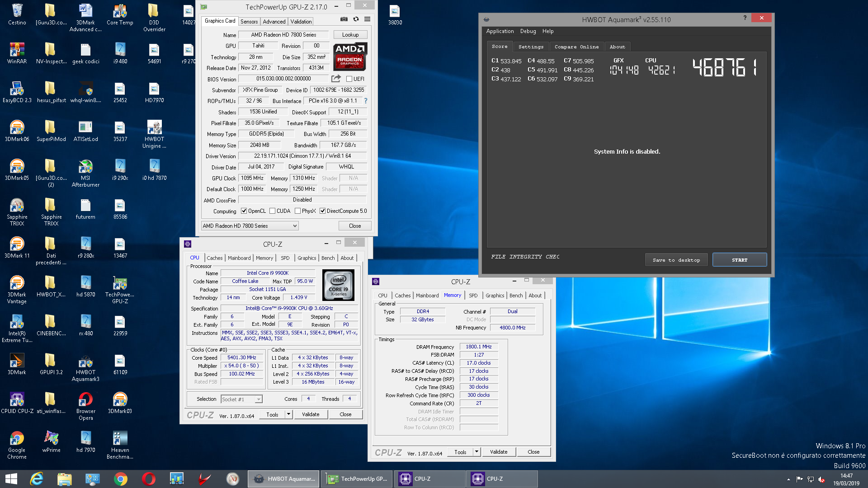This screenshot has width=868, height=488.
Task: Open the 3DMark Vantage desktop icon
Action: 17,290
